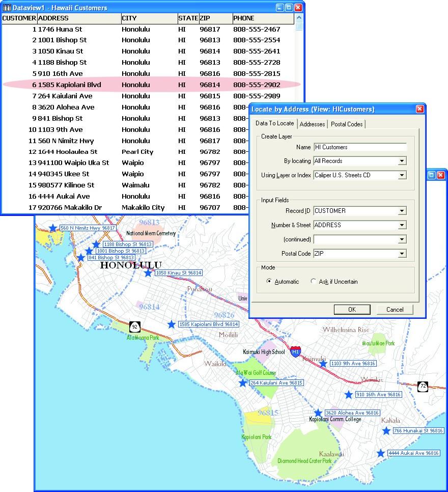Select row with 1746 Huna St
Viewport: 448px width, 492px height.
148,29
